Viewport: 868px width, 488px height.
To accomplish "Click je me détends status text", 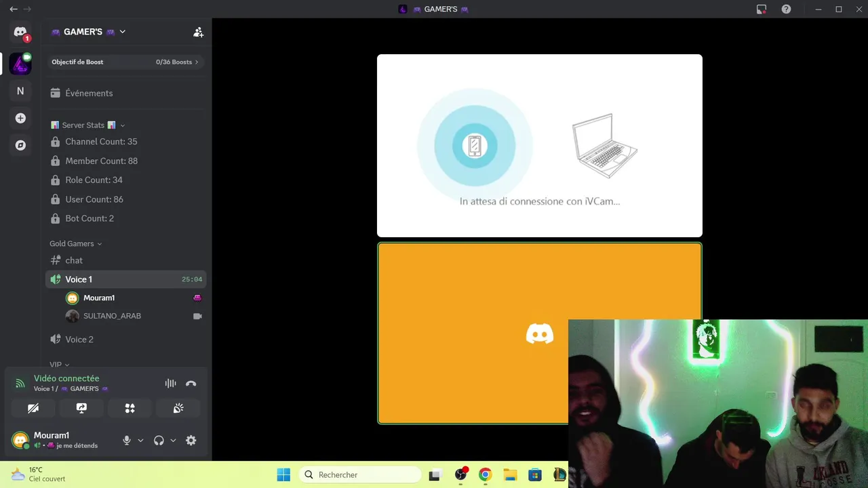I will 77,446.
